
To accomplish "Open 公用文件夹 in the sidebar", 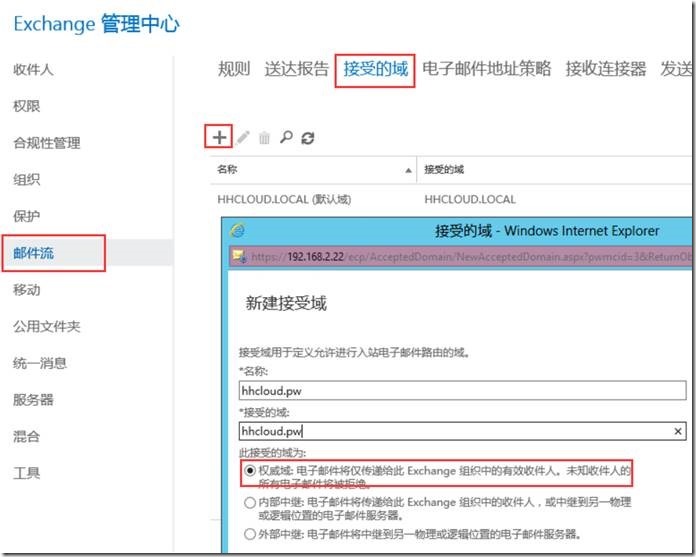I will point(47,326).
